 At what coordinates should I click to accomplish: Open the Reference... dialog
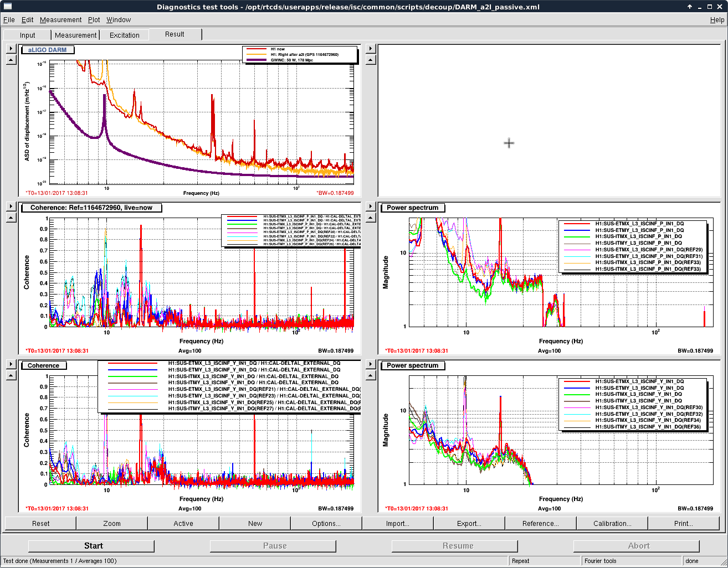point(541,523)
